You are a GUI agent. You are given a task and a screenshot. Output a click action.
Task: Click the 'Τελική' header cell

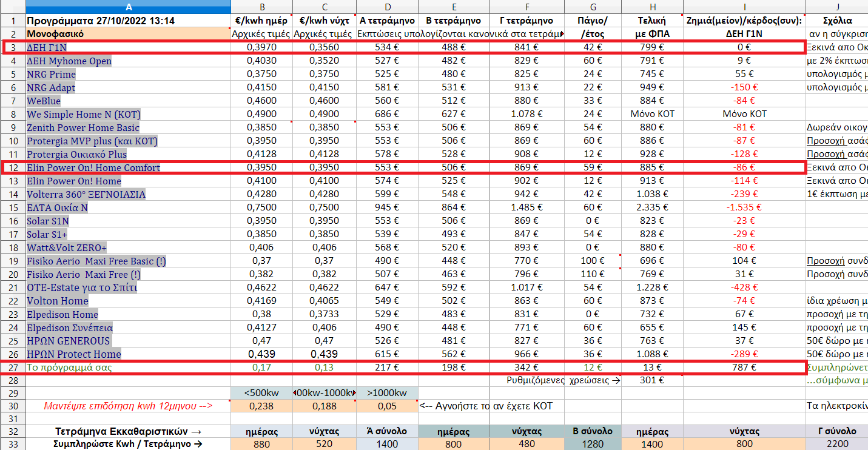tap(652, 21)
